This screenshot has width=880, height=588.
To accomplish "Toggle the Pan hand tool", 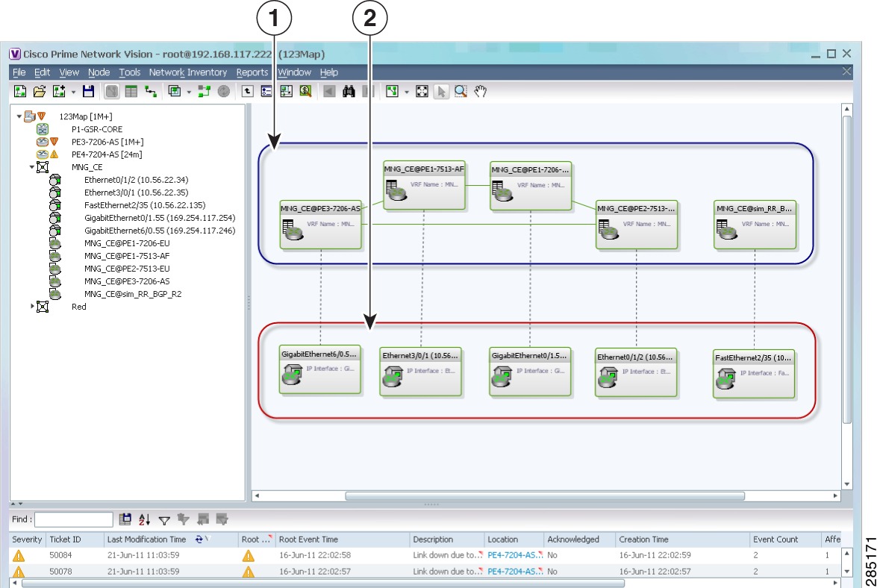I will (480, 92).
